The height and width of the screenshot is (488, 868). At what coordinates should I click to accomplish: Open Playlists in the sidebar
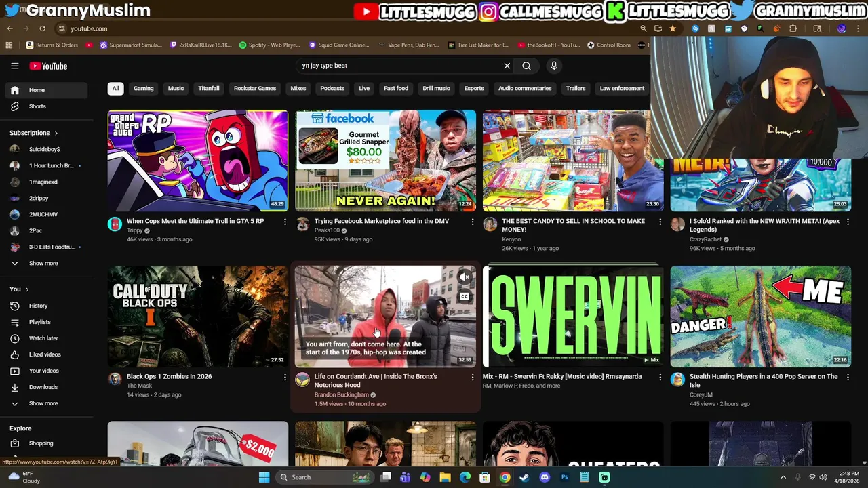45,322
